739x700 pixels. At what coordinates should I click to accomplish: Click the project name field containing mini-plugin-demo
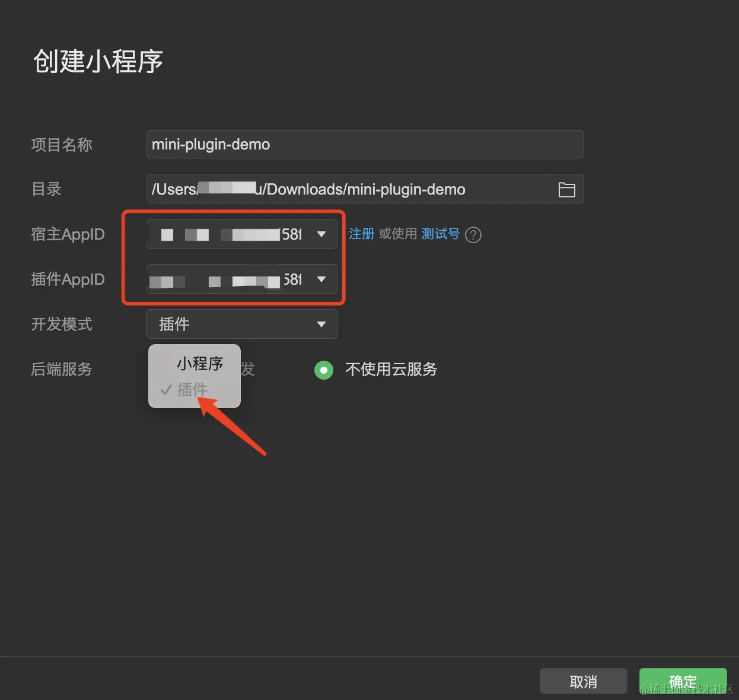click(x=365, y=144)
